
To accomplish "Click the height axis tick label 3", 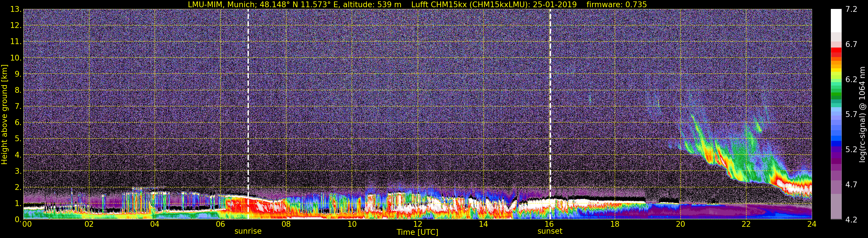I will 18,171.
